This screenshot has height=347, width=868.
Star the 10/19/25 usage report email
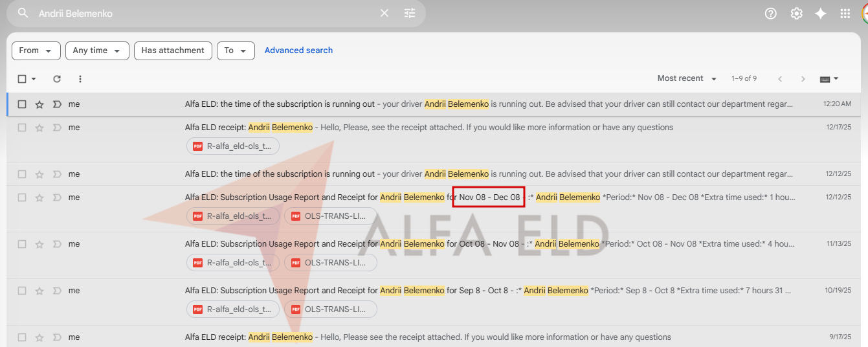click(39, 291)
